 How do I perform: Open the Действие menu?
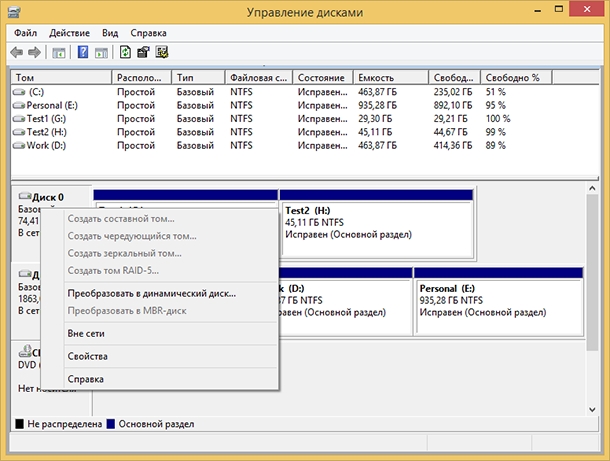68,32
